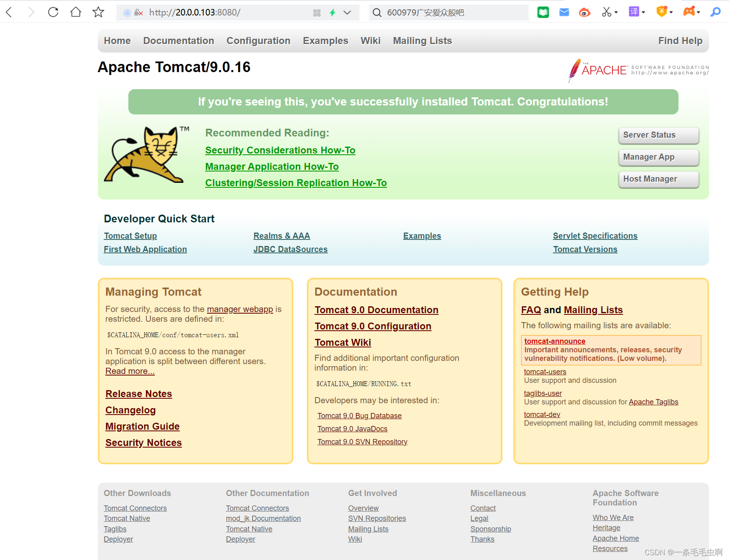Open the Tomcat Wiki link

tap(343, 343)
